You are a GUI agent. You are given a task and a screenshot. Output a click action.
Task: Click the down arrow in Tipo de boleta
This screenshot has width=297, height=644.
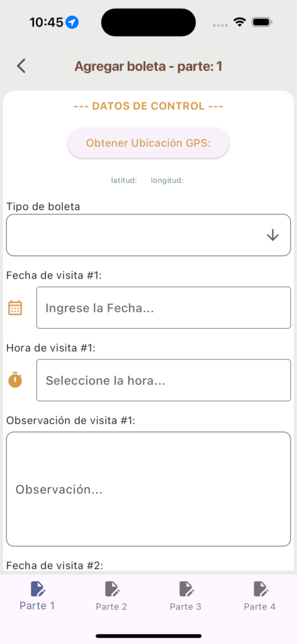pyautogui.click(x=272, y=235)
